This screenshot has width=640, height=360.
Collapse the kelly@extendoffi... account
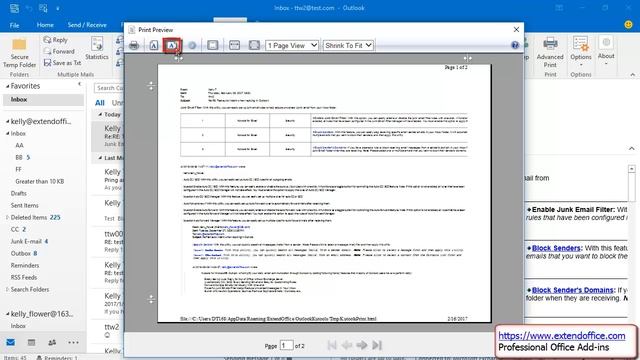(x=7, y=122)
